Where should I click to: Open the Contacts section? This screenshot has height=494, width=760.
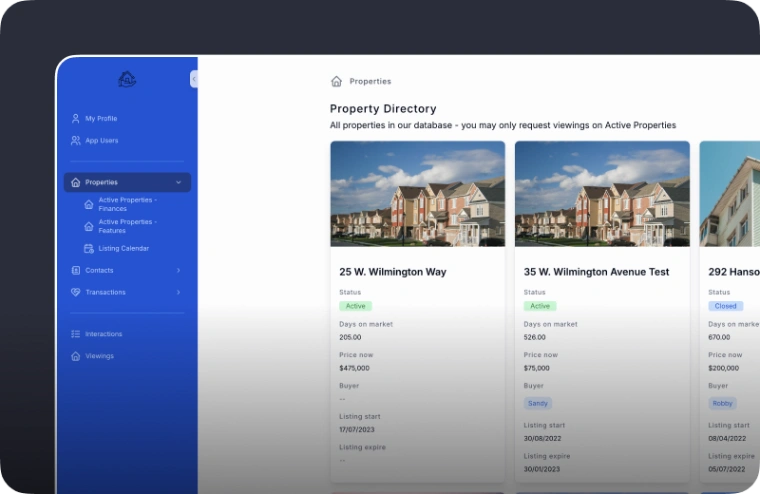point(99,270)
